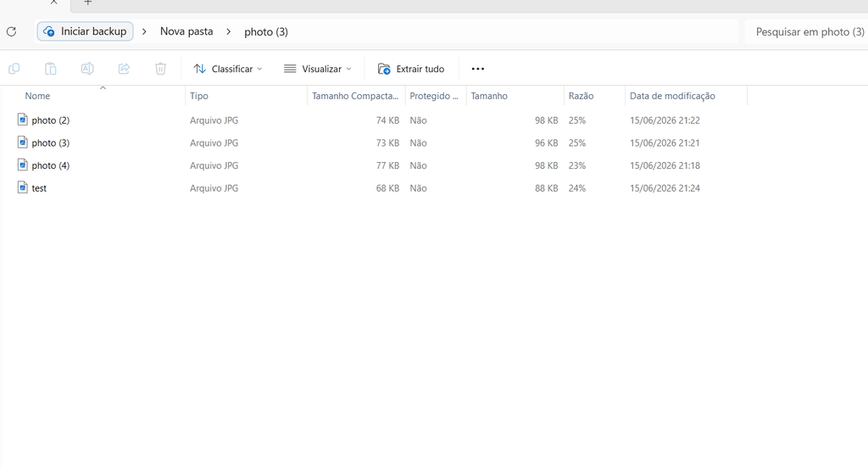Click the Pesquisar em photo (3) search field
868x469 pixels.
coord(807,31)
